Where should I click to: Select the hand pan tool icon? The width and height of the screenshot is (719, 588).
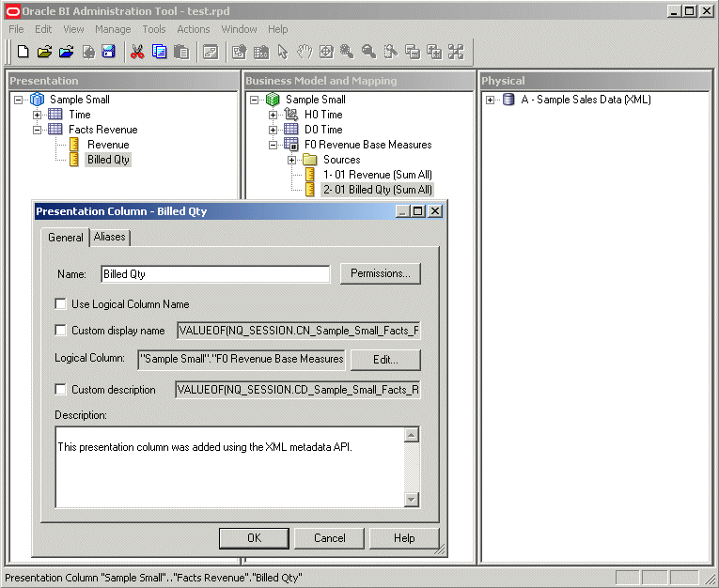click(x=305, y=52)
